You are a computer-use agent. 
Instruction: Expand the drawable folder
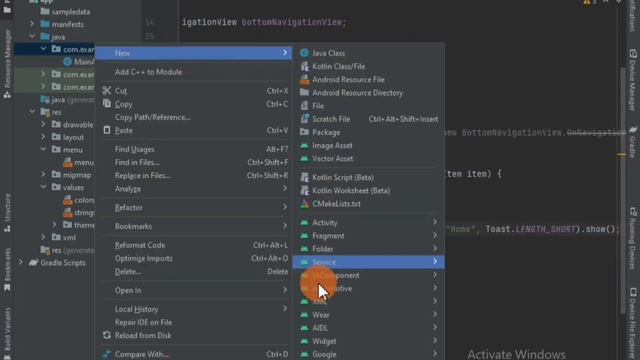click(43, 124)
